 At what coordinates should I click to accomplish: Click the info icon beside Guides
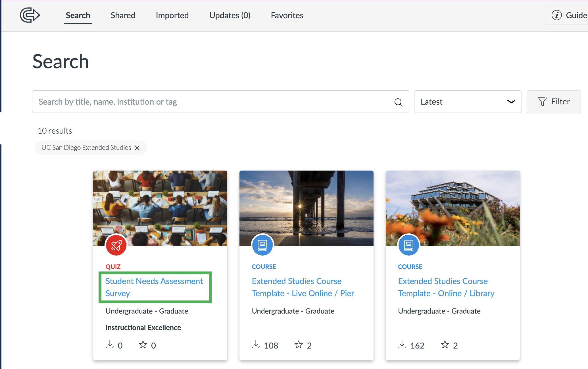point(557,15)
